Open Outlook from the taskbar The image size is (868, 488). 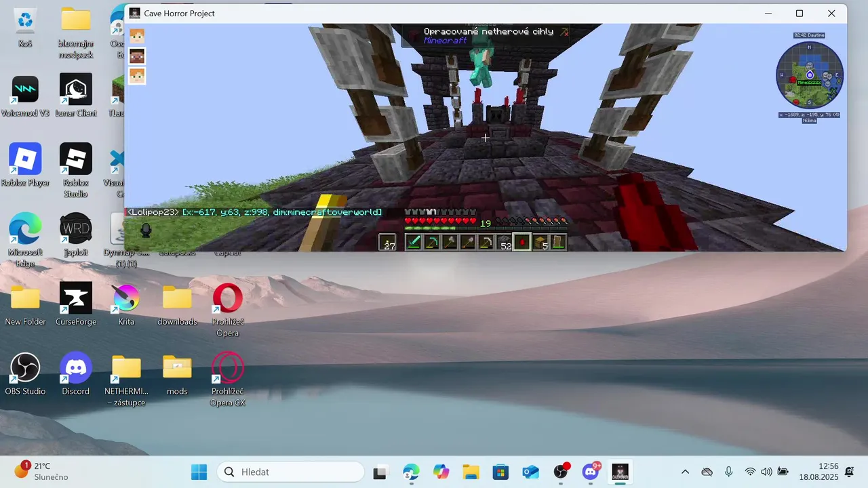[530, 472]
